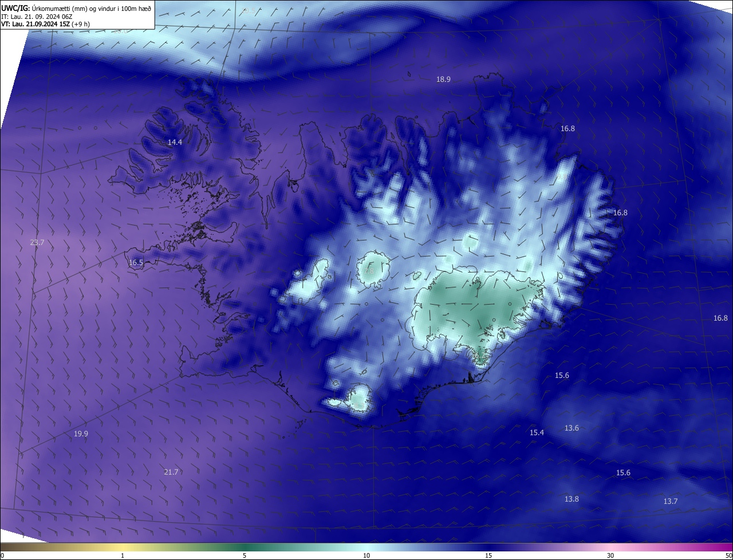Click the 21.7 value on the map
This screenshot has width=733, height=560.
point(171,472)
